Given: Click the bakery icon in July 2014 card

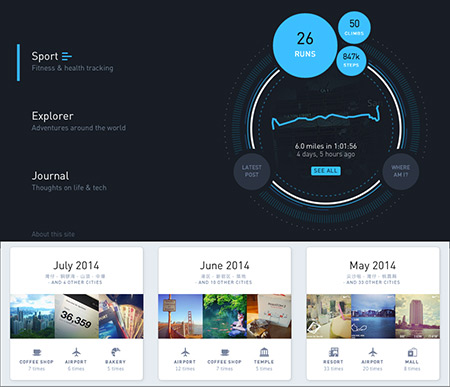Looking at the screenshot, I should [x=116, y=352].
